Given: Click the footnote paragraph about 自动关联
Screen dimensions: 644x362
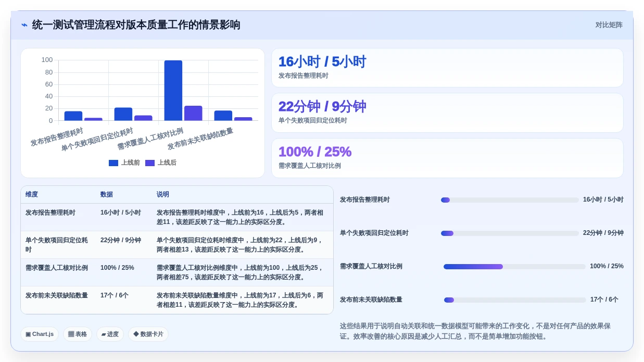Looking at the screenshot, I should tap(475, 331).
